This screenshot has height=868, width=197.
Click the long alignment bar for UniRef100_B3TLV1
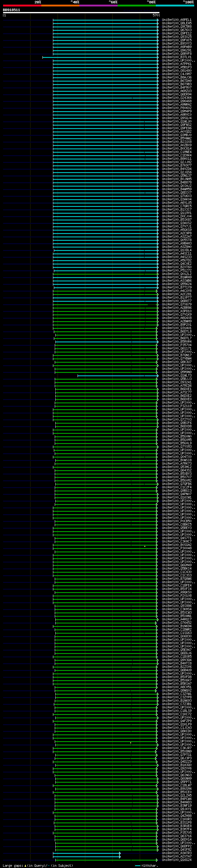100,57
